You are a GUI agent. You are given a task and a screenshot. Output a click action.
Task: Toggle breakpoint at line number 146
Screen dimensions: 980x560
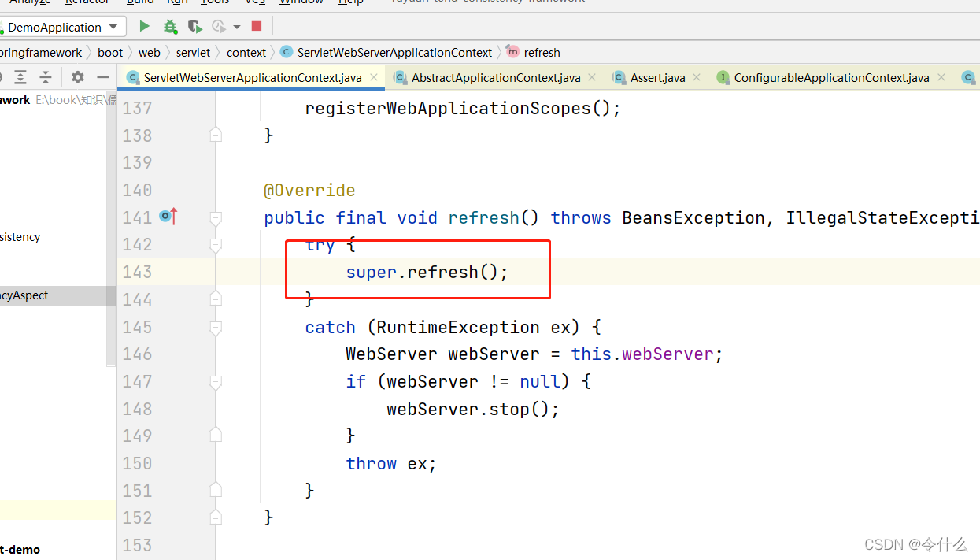[137, 354]
